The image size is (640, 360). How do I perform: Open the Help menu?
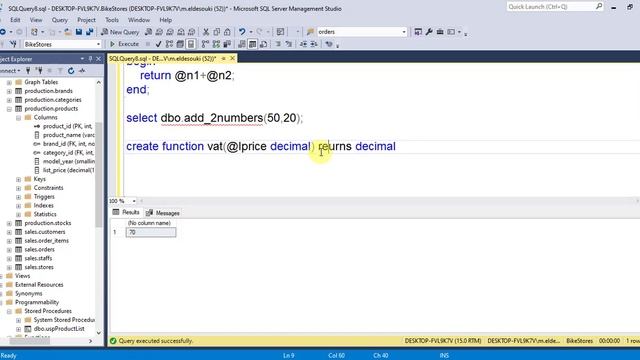(165, 20)
